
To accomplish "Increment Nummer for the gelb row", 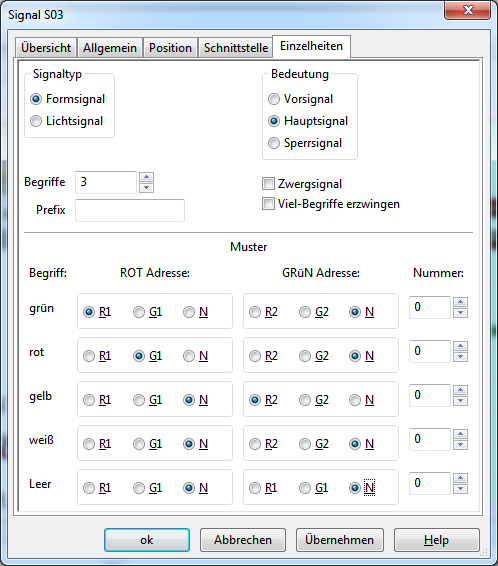I will pos(460,390).
